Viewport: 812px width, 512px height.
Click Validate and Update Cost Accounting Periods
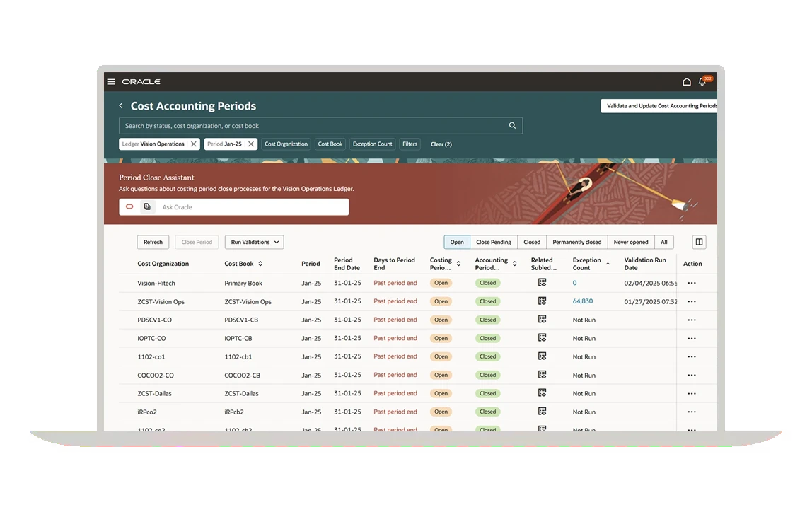659,105
